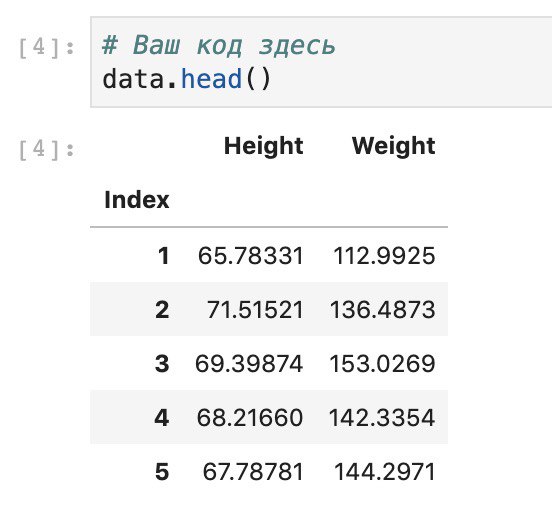Screen dimensions: 552x518
Task: Select the Weight column header
Action: (394, 146)
